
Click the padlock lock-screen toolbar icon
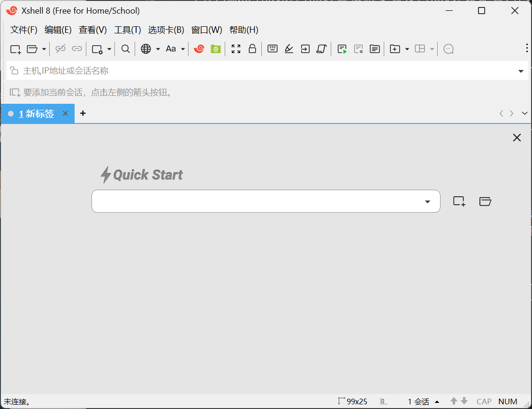252,49
